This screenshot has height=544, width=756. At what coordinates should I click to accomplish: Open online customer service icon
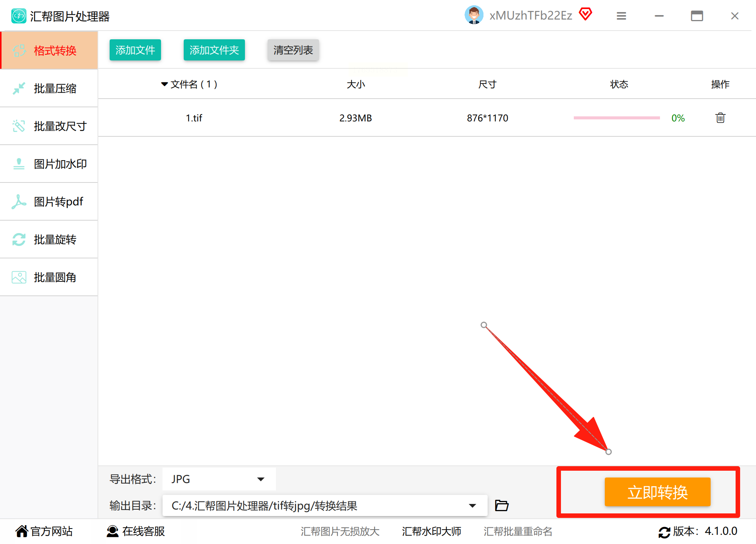pyautogui.click(x=112, y=531)
